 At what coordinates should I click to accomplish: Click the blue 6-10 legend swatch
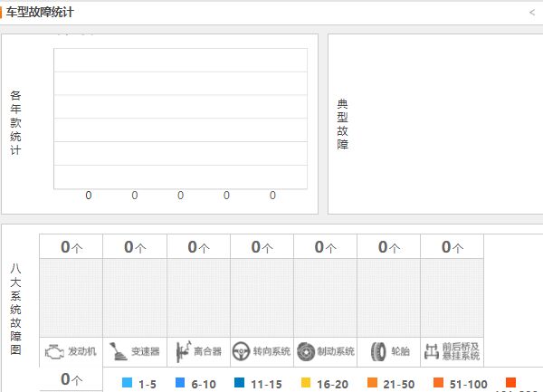180,383
